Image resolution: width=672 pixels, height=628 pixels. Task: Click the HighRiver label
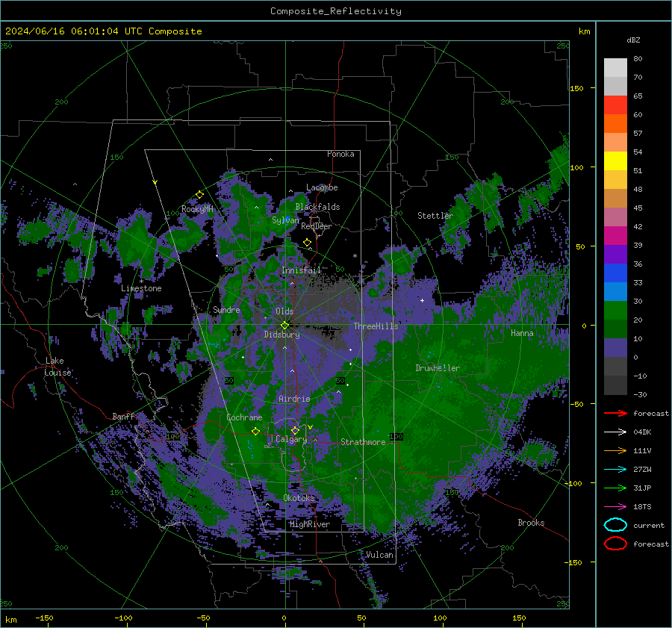[310, 524]
